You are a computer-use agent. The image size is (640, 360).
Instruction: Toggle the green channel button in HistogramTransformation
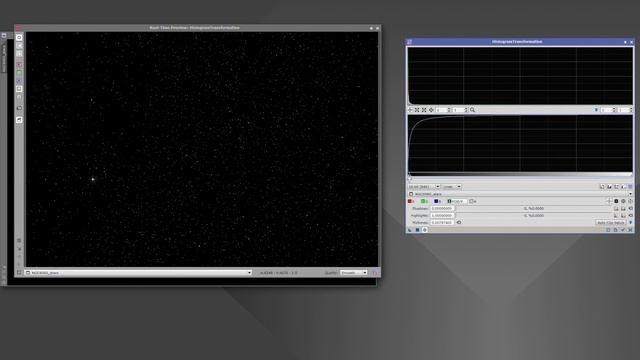[x=423, y=201]
